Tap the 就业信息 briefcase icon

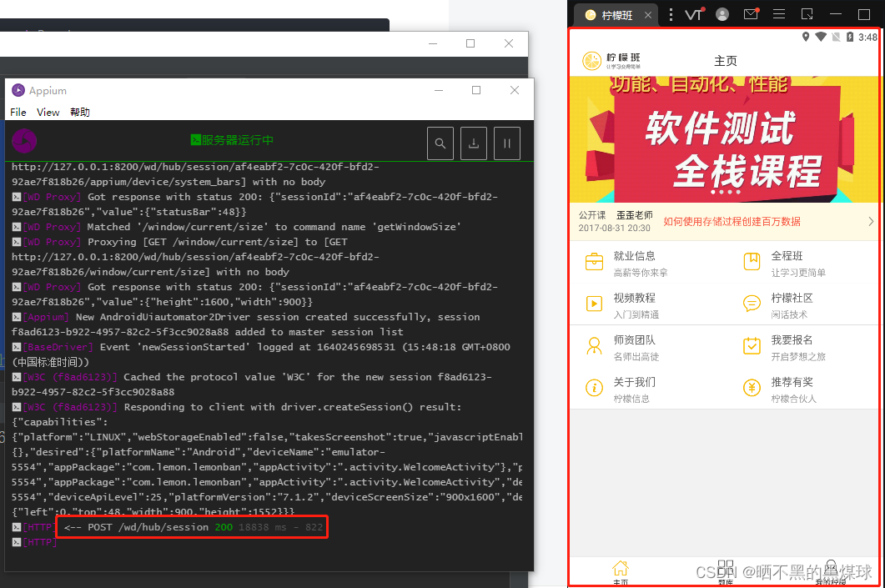[x=594, y=262]
